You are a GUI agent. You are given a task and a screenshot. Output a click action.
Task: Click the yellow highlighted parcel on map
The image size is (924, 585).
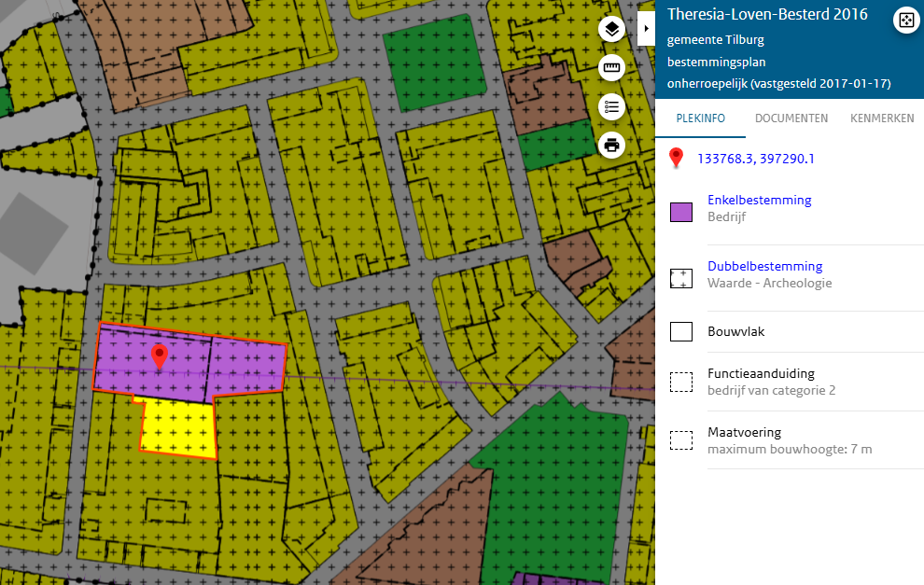180,427
